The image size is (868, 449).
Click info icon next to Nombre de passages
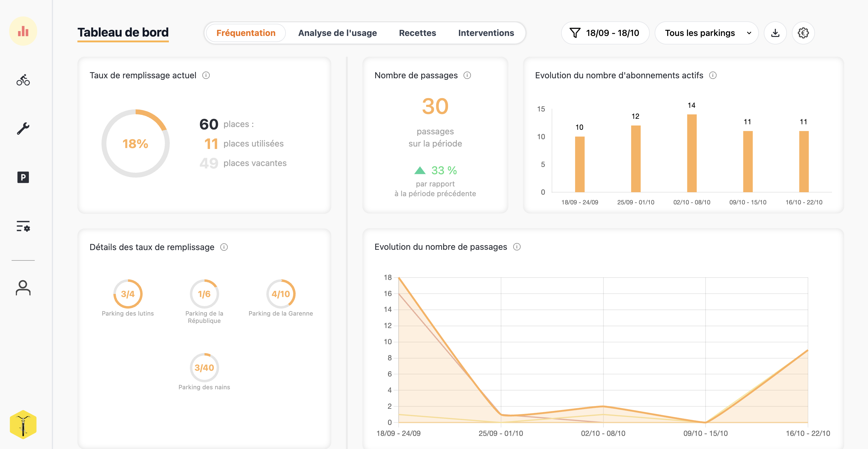click(x=467, y=76)
